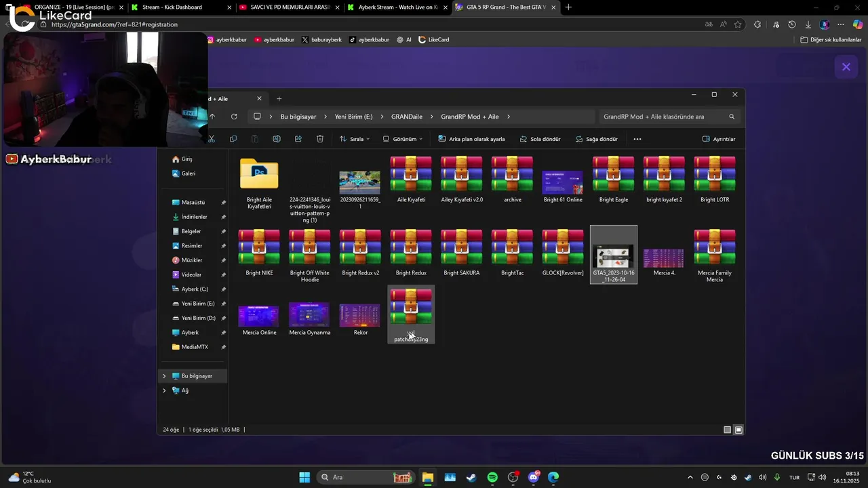
Task: Select the Bright 61 Online image
Action: [x=563, y=182]
